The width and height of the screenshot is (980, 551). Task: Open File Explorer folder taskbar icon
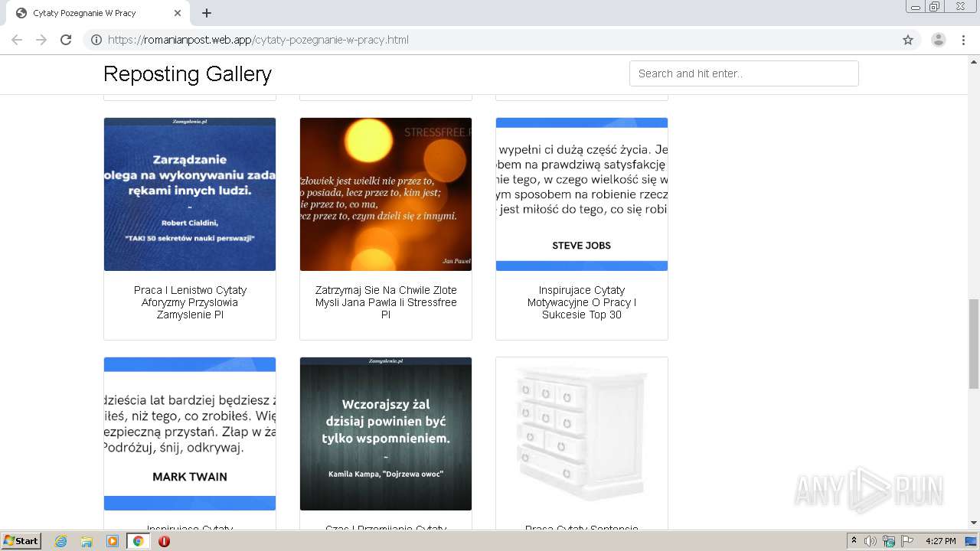point(87,541)
